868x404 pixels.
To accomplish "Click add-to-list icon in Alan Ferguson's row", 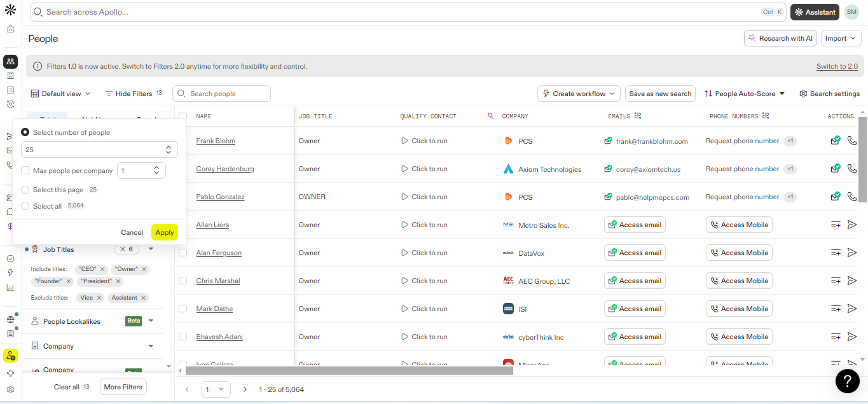I will tap(836, 253).
